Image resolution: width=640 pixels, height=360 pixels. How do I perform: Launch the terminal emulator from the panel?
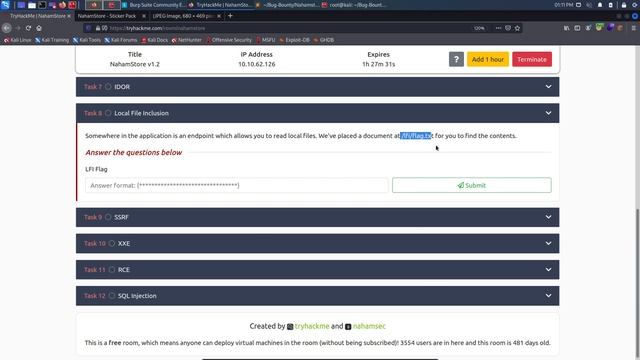(42, 5)
